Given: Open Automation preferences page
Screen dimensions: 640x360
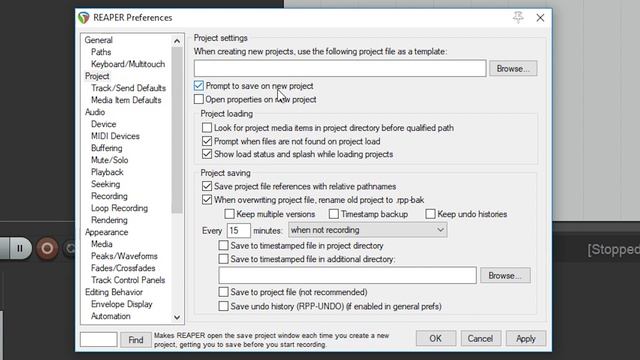Looking at the screenshot, I should click(x=111, y=316).
